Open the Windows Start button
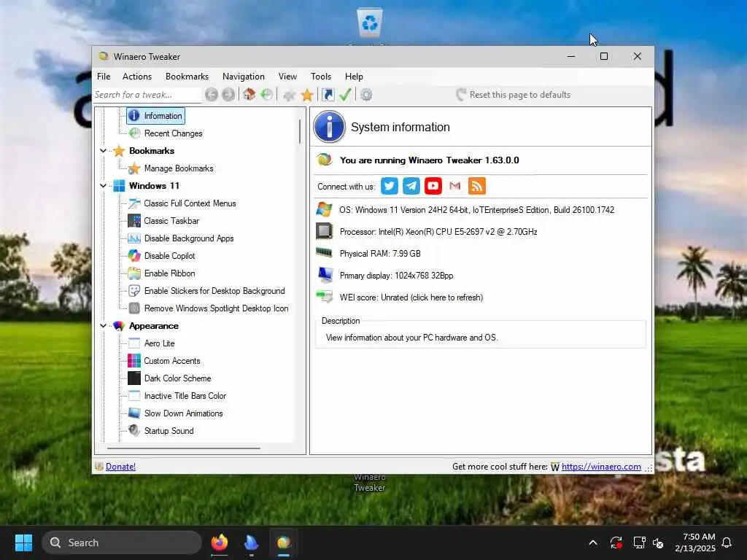The height and width of the screenshot is (560, 747). tap(23, 542)
